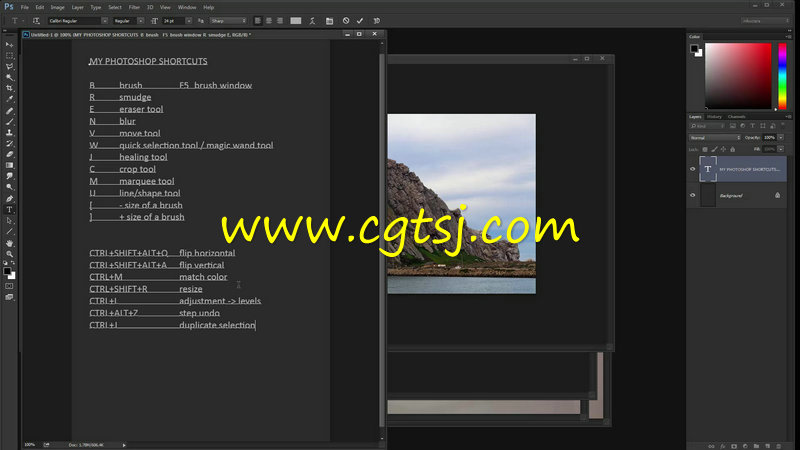Screen dimensions: 800x450
Task: Select the Zoom tool
Action: (x=9, y=254)
